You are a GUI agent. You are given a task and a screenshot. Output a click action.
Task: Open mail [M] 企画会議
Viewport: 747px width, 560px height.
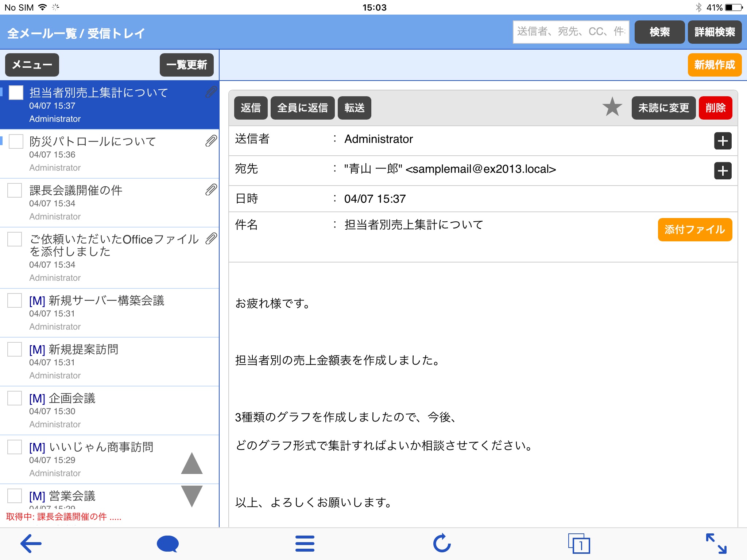click(x=109, y=411)
